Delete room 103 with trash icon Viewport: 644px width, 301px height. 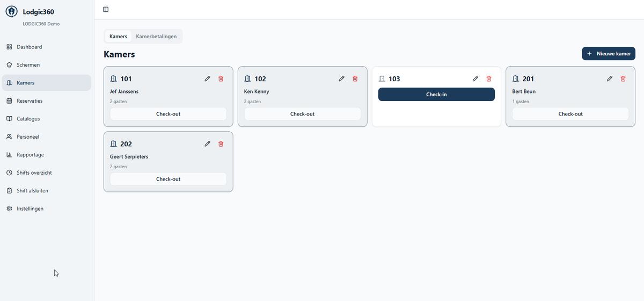click(488, 79)
